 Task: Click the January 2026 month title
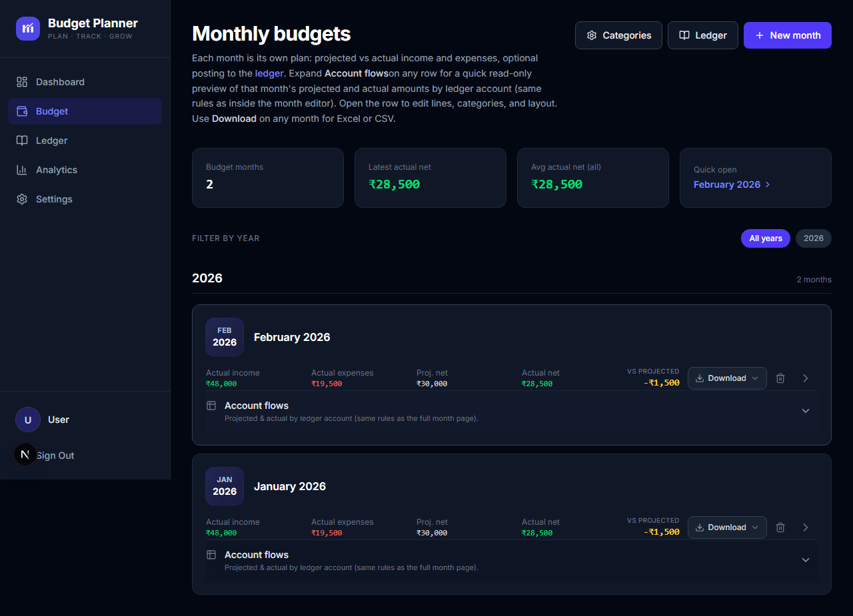point(290,486)
